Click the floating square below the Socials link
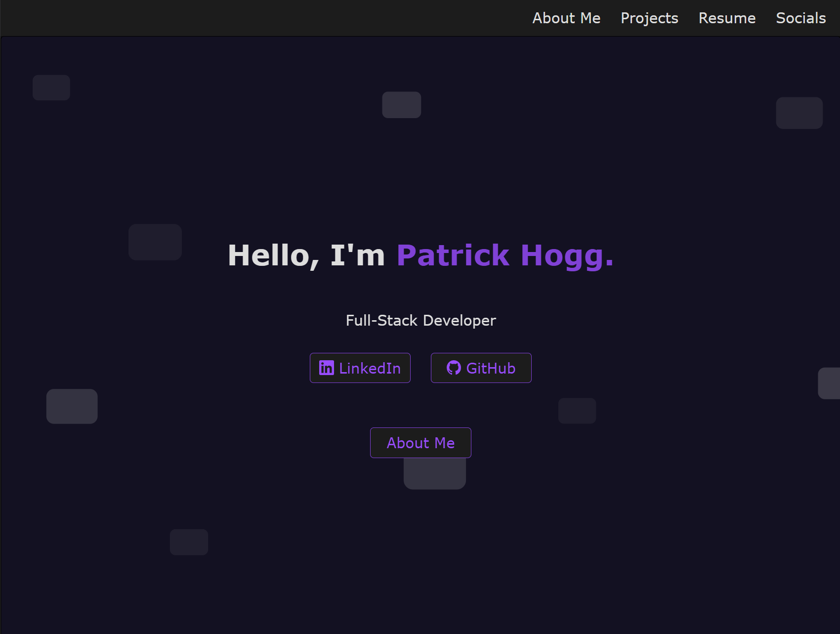The width and height of the screenshot is (840, 634). 799,113
